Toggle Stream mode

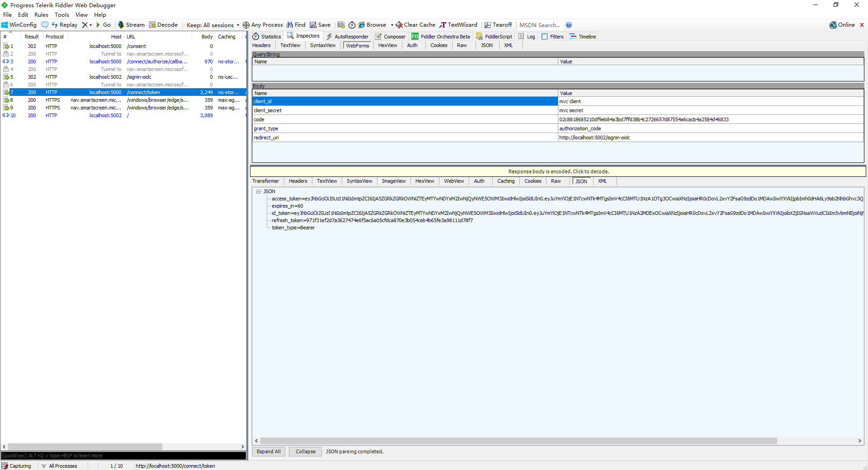click(131, 25)
